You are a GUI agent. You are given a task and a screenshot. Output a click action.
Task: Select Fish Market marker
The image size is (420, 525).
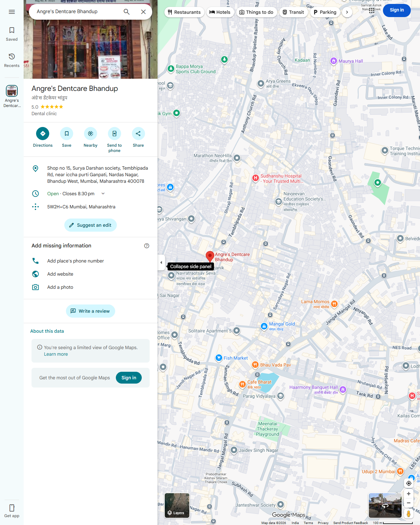pos(219,358)
